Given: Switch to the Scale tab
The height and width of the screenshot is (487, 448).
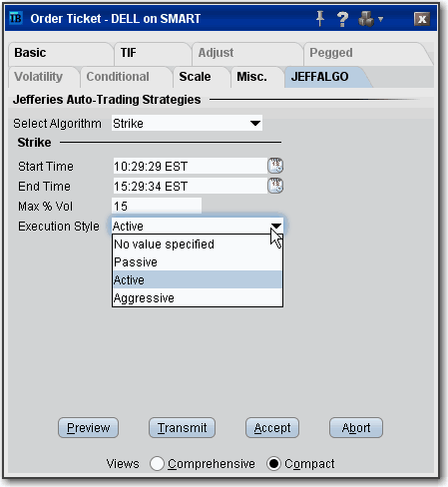Looking at the screenshot, I should [x=202, y=77].
